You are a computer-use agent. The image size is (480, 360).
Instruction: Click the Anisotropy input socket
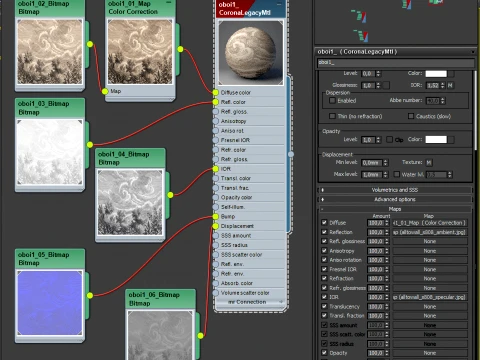[216, 121]
